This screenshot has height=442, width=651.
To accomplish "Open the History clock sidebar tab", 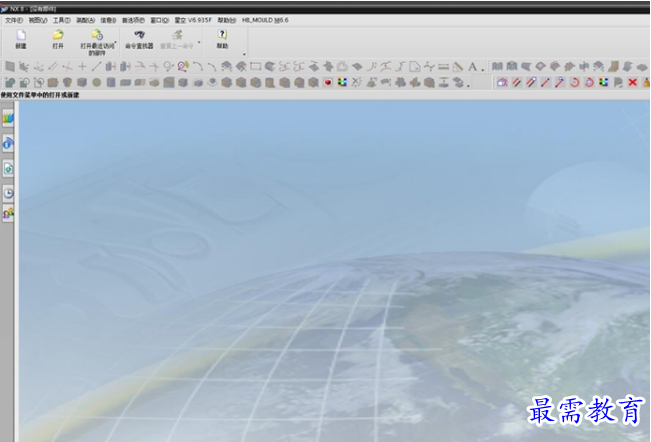I will [8, 193].
